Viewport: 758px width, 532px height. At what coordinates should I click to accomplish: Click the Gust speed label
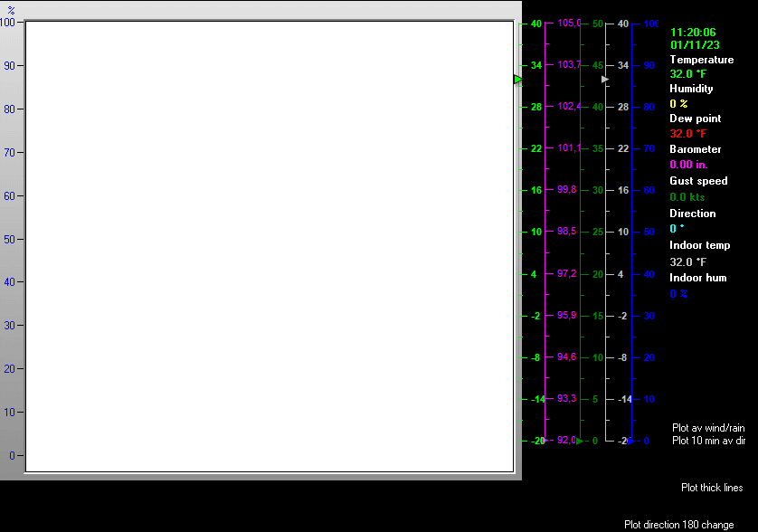click(698, 181)
